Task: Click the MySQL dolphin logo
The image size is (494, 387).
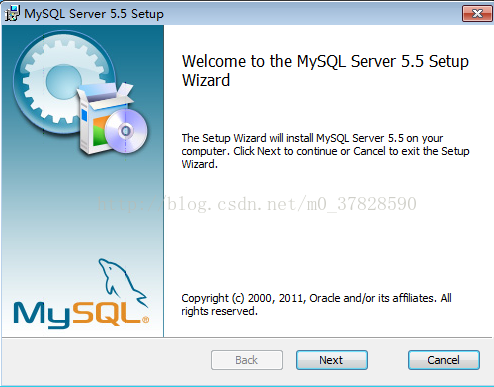Action: (x=81, y=293)
